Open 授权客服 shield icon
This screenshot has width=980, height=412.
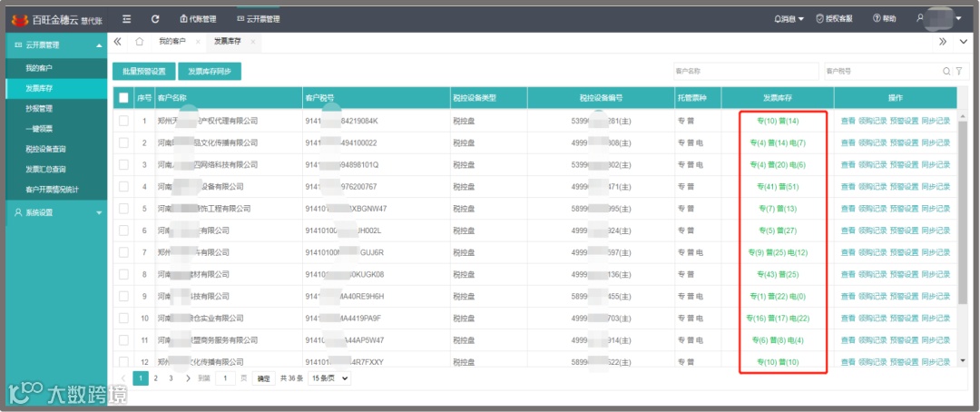(834, 19)
